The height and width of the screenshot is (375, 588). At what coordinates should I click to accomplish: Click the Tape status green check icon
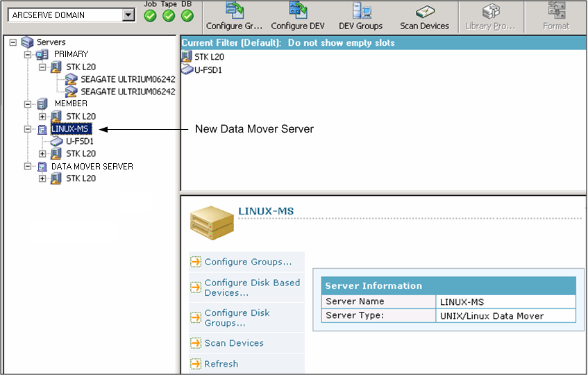click(169, 15)
